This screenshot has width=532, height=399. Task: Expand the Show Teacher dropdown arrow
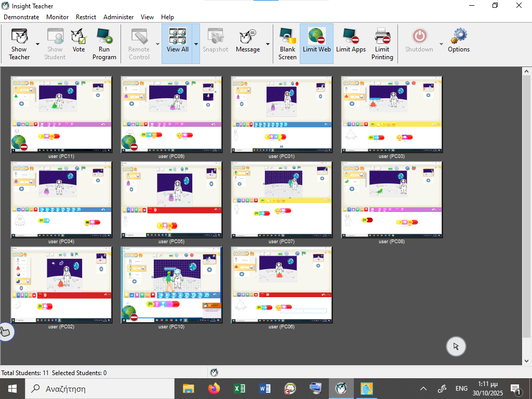[38, 44]
